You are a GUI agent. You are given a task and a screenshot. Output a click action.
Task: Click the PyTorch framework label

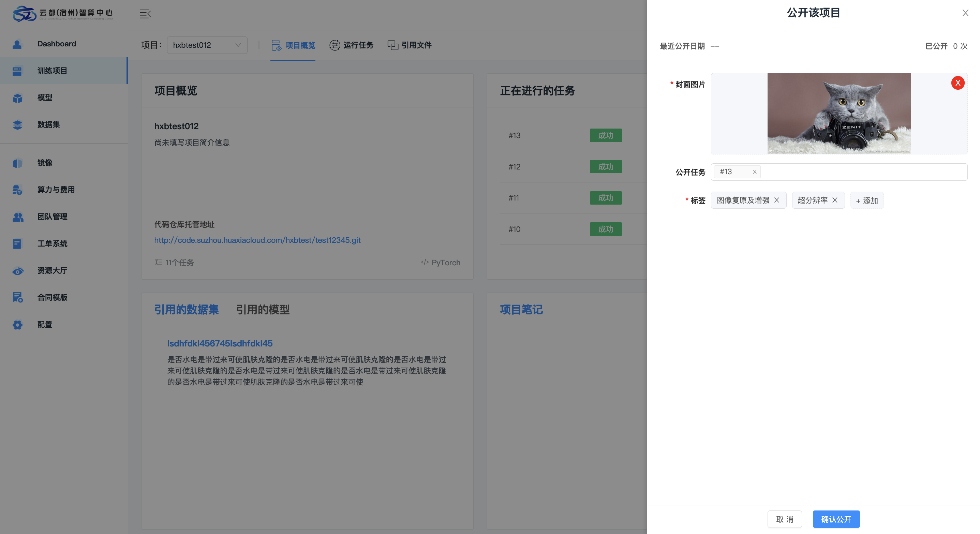coord(445,263)
